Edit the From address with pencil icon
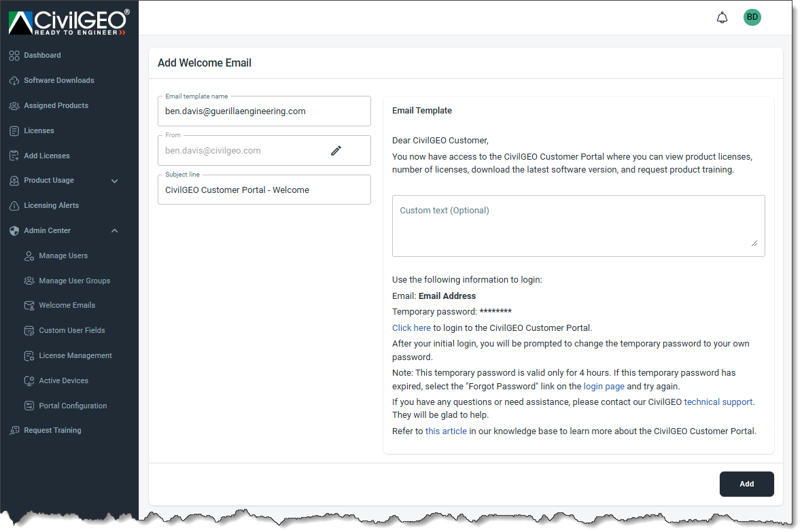 [336, 150]
